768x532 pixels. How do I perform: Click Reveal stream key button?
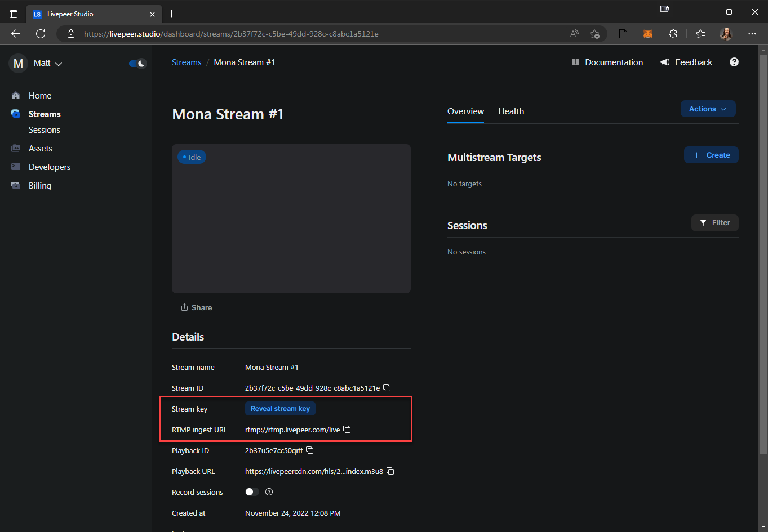coord(280,409)
